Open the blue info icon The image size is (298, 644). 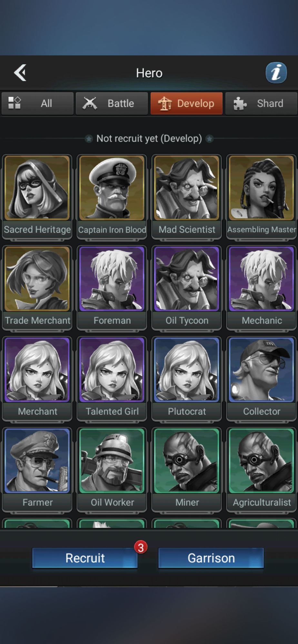(x=276, y=73)
